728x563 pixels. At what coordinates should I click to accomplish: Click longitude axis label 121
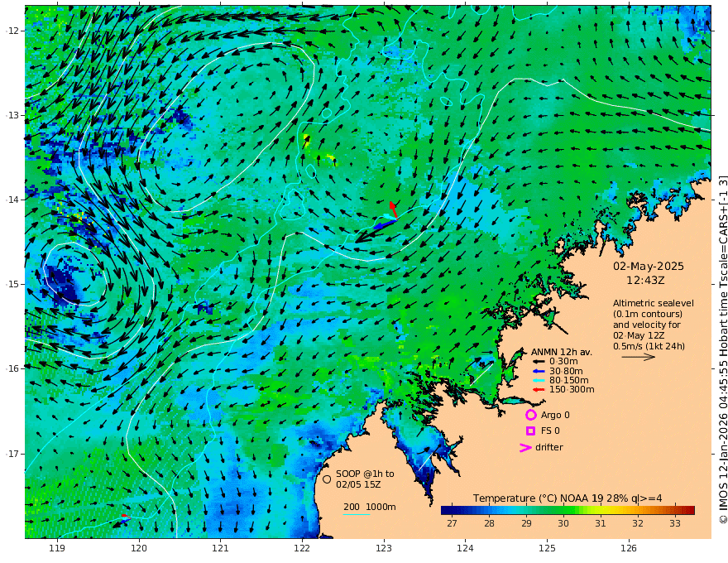point(221,548)
